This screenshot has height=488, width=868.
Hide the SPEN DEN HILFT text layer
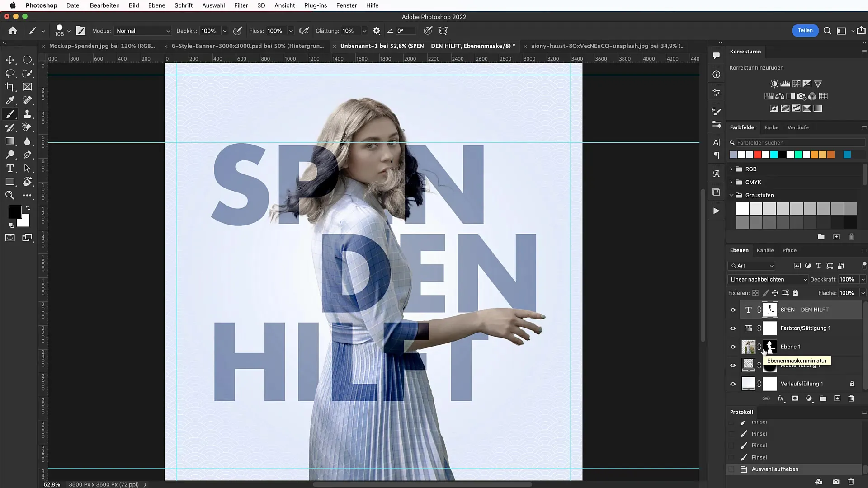tap(733, 310)
